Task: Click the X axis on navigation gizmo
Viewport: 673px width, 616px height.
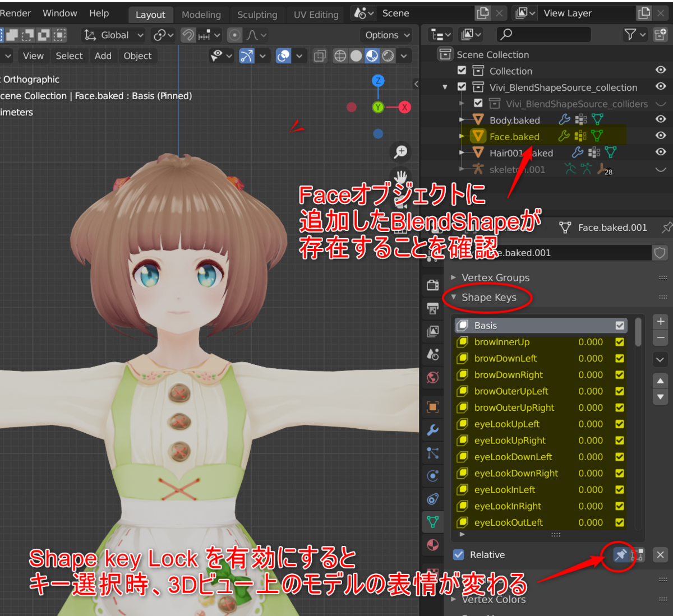Action: [404, 107]
